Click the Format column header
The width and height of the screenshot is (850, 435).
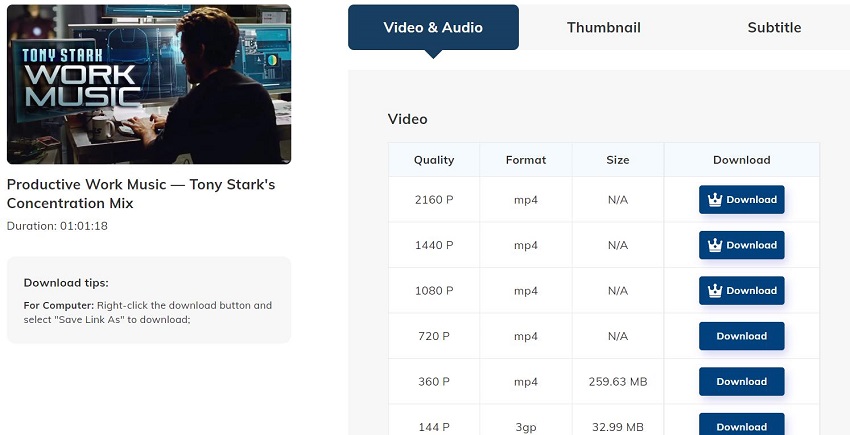(526, 160)
